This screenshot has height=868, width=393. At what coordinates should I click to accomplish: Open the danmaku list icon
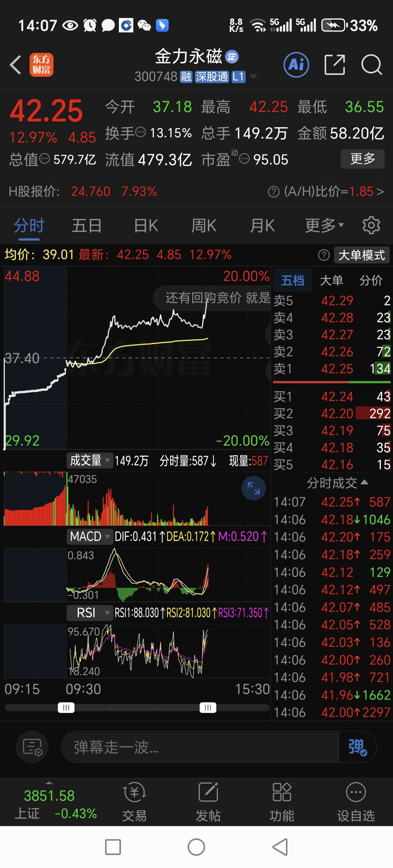click(32, 747)
